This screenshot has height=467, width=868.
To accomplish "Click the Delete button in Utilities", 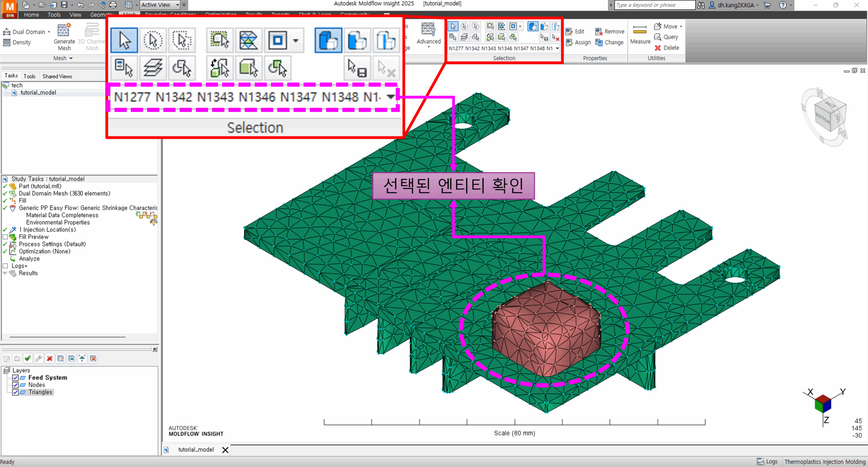I will (x=667, y=48).
